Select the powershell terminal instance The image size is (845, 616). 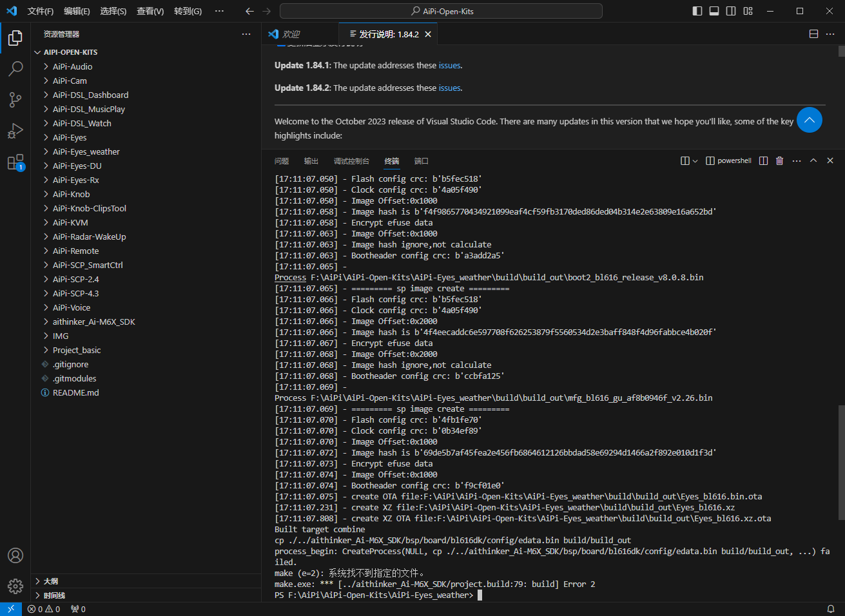click(x=728, y=160)
